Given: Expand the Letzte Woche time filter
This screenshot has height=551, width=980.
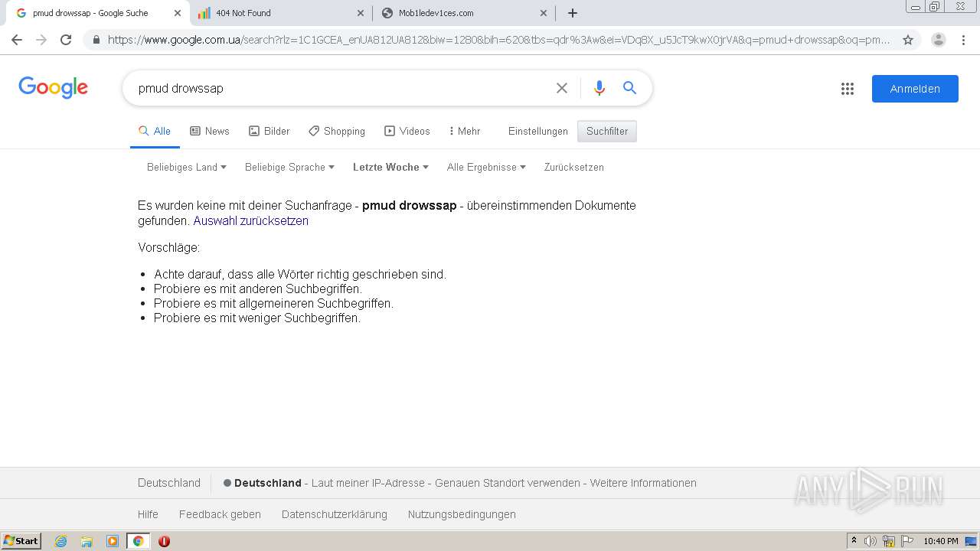Looking at the screenshot, I should point(390,167).
